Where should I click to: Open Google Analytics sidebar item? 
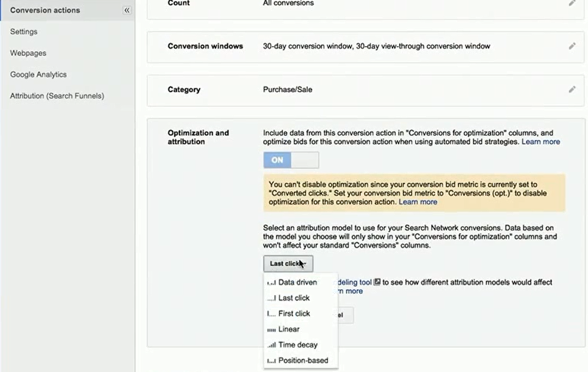(x=38, y=75)
